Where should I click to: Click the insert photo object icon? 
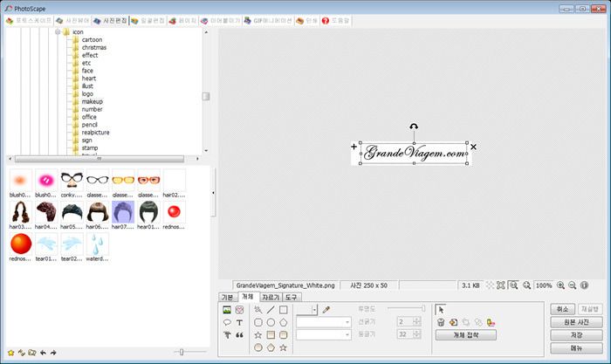coord(227,310)
